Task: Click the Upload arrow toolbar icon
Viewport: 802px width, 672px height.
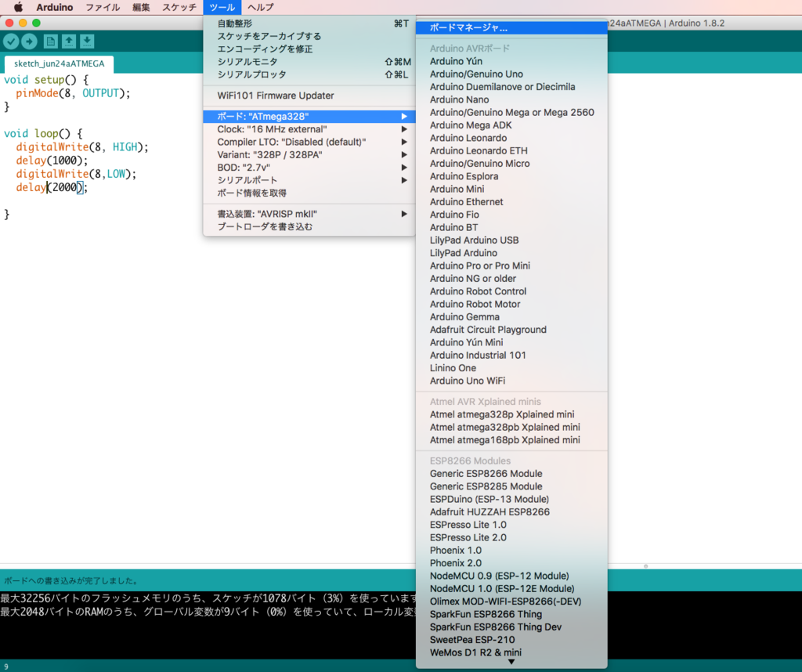Action: 29,42
